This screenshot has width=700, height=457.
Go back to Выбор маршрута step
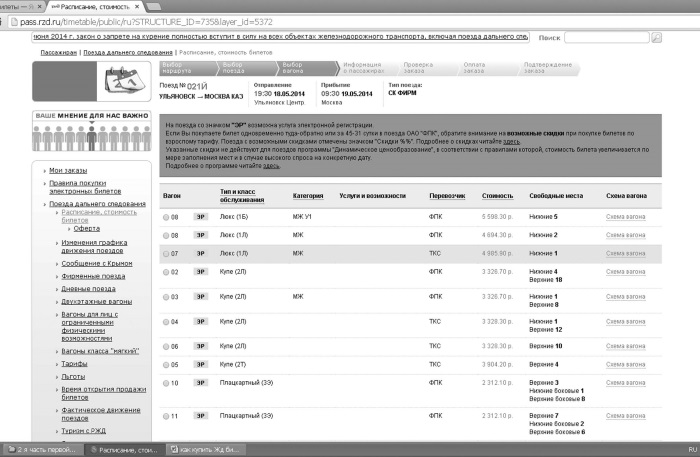point(189,68)
